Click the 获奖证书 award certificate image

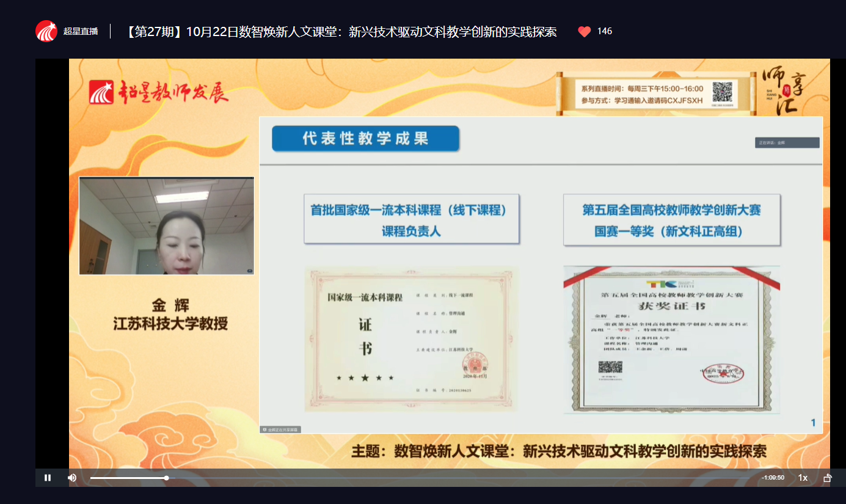[671, 339]
